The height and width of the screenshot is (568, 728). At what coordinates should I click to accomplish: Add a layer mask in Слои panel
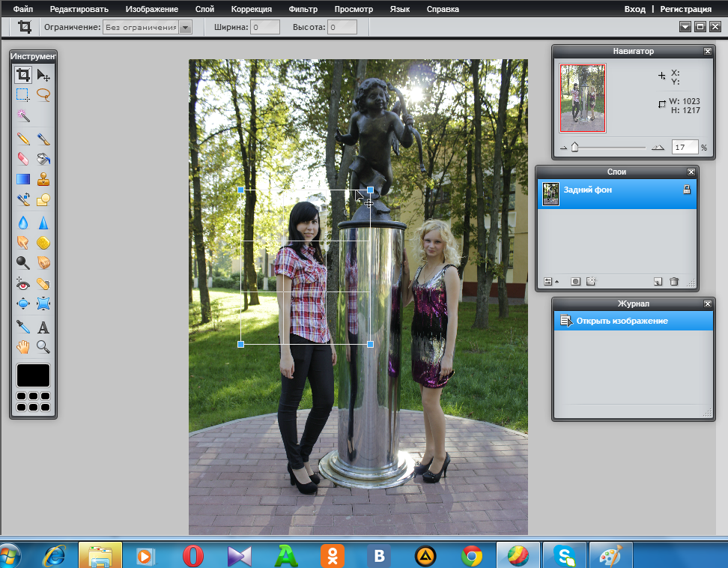[x=575, y=282]
